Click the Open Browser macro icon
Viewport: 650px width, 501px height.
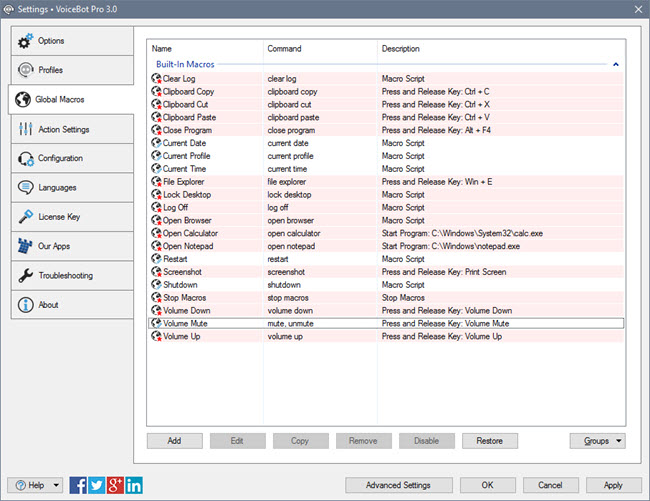pyautogui.click(x=156, y=220)
